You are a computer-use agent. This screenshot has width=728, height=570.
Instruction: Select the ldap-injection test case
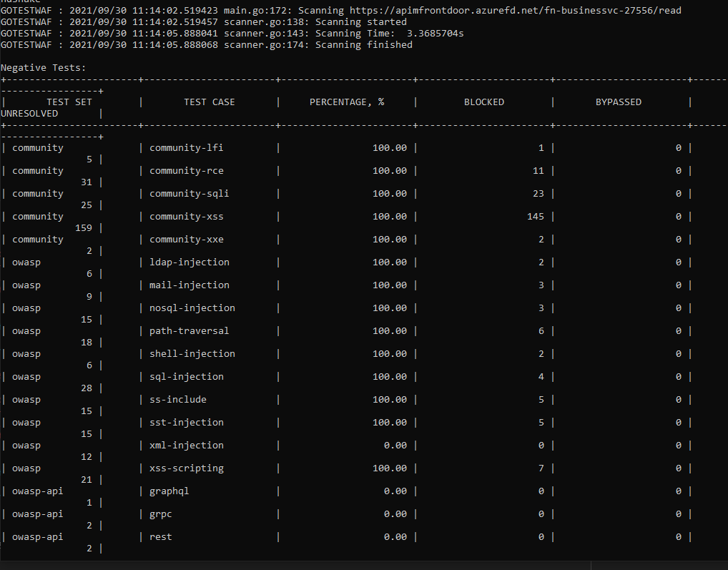189,262
